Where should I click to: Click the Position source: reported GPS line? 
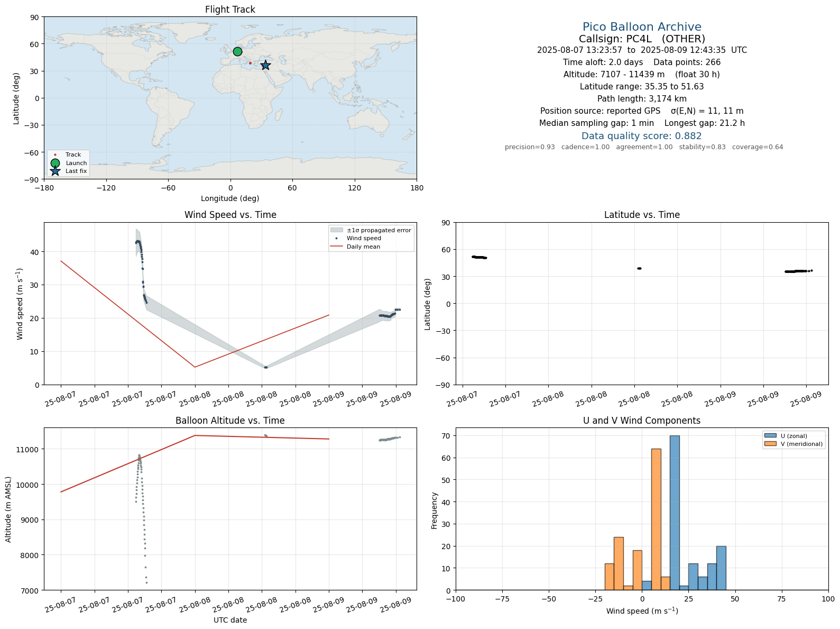point(642,111)
